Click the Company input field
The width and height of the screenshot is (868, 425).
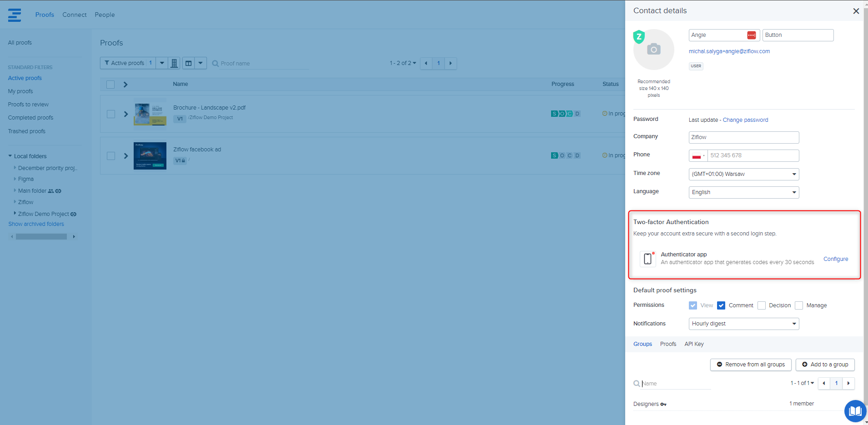pyautogui.click(x=743, y=137)
